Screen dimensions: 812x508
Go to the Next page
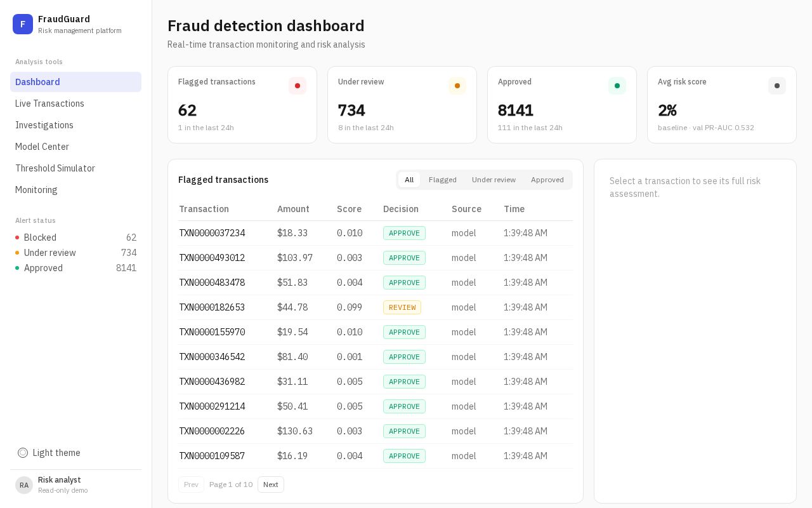pos(271,485)
